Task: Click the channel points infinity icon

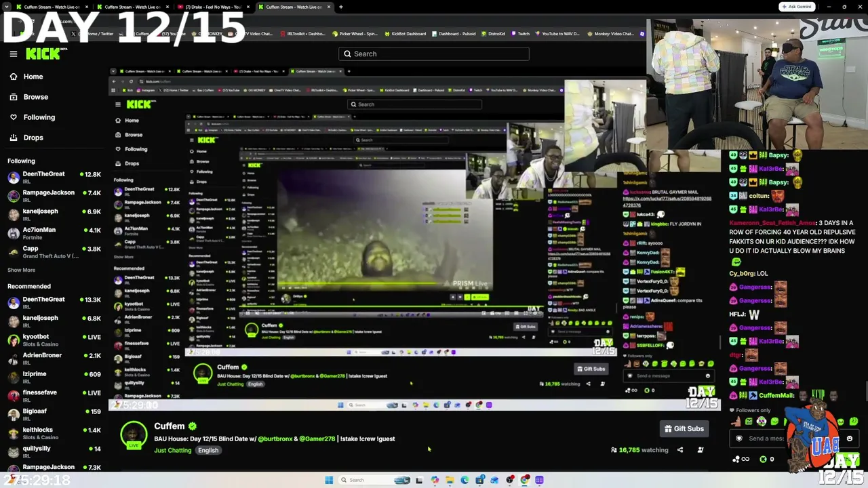Action: [x=741, y=459]
